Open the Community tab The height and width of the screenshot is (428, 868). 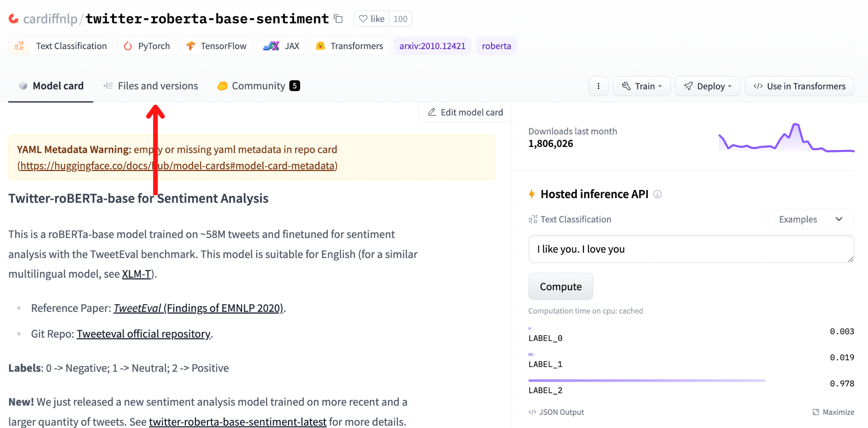pyautogui.click(x=259, y=86)
